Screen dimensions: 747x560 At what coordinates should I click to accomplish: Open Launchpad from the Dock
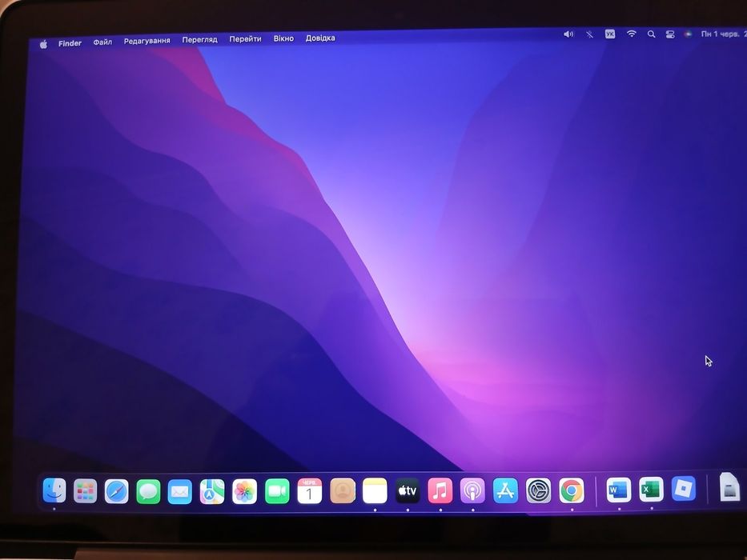pyautogui.click(x=86, y=491)
